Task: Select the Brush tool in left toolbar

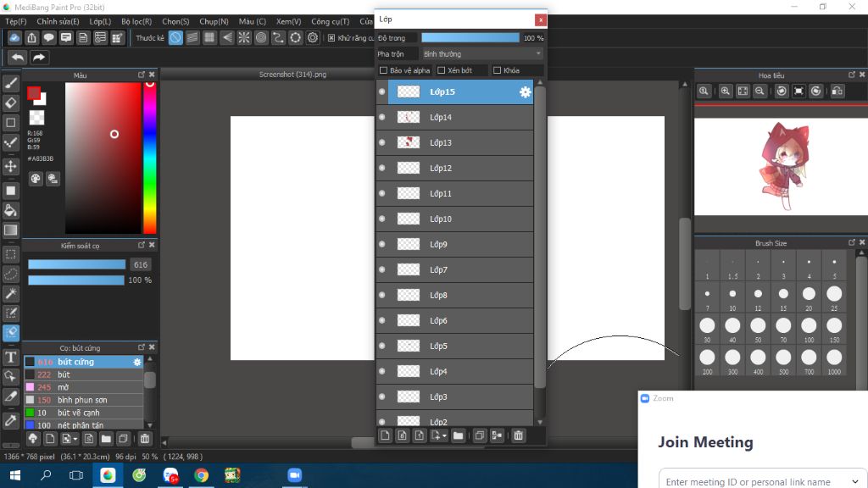Action: pos(10,83)
